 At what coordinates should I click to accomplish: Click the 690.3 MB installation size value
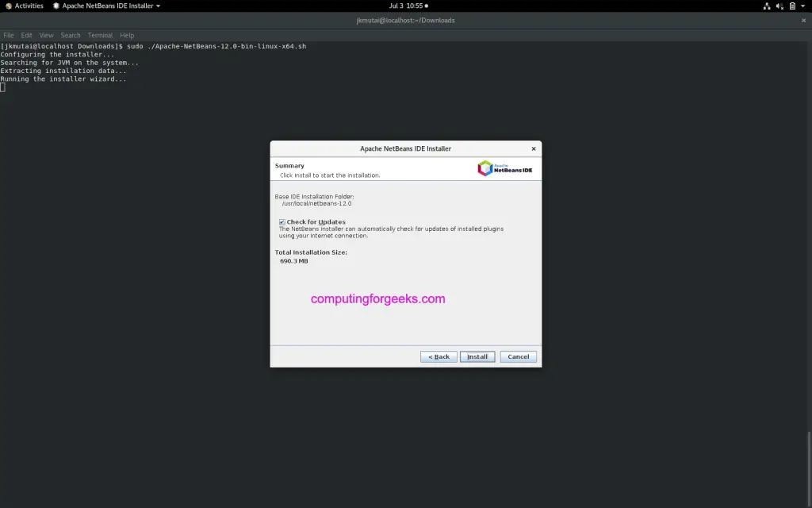(293, 261)
